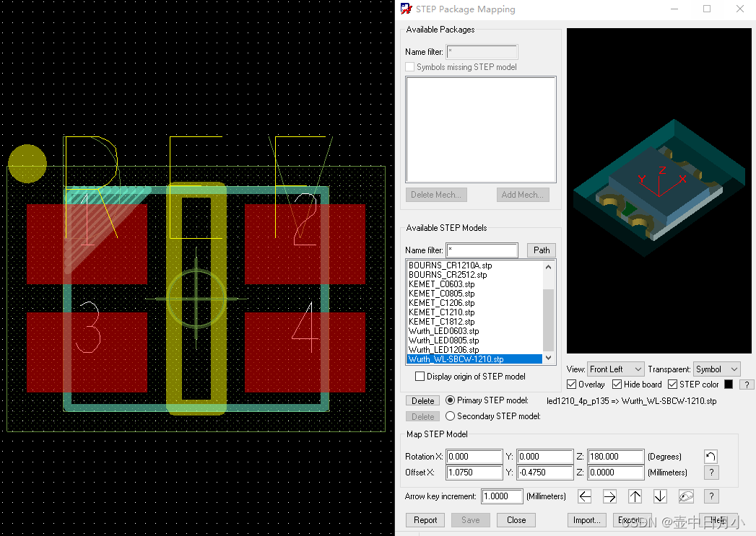Click the question mark beside Offset fields
This screenshot has height=536, width=756.
pos(711,472)
